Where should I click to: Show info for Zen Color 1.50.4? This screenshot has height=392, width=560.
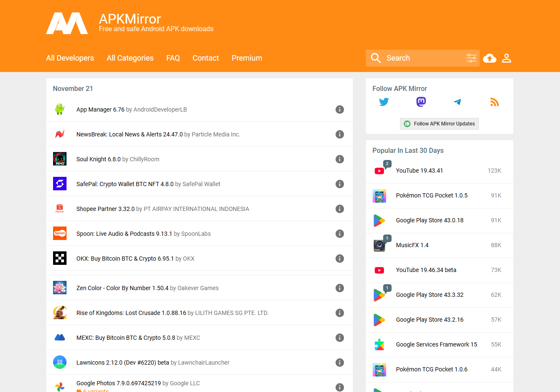coord(340,288)
